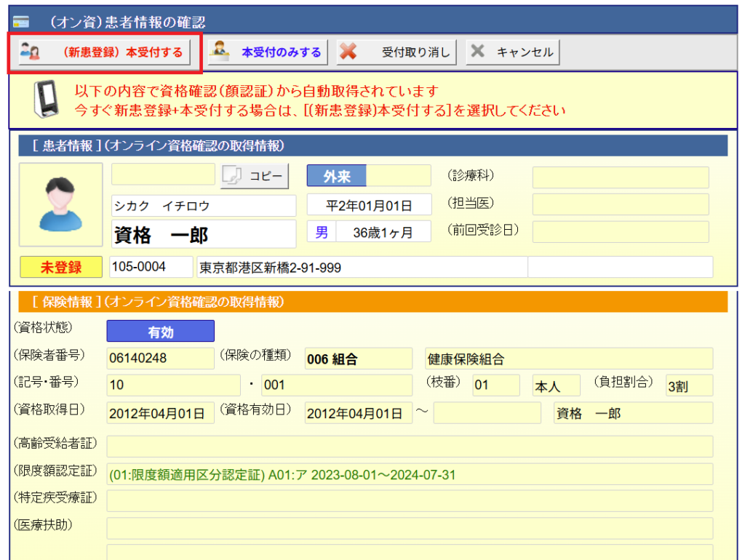Select the 外来 status label
This screenshot has height=560, width=745.
pyautogui.click(x=336, y=177)
